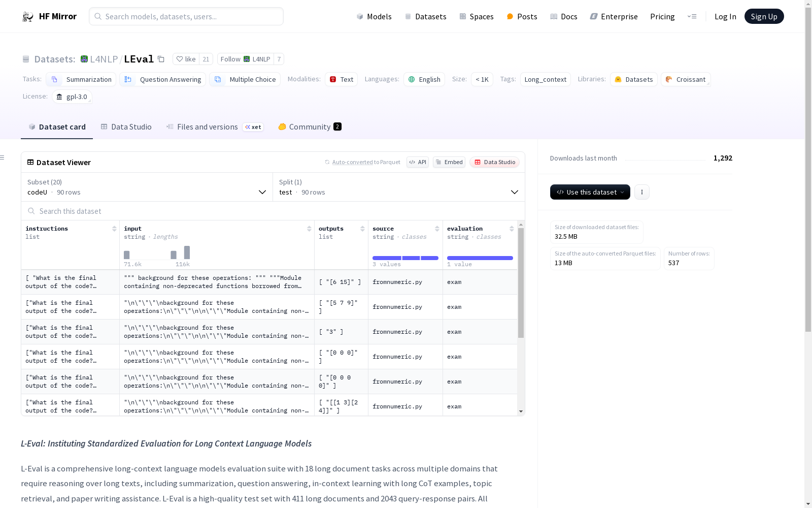Click the source classes distribution bar
The width and height of the screenshot is (812, 508).
pos(405,258)
